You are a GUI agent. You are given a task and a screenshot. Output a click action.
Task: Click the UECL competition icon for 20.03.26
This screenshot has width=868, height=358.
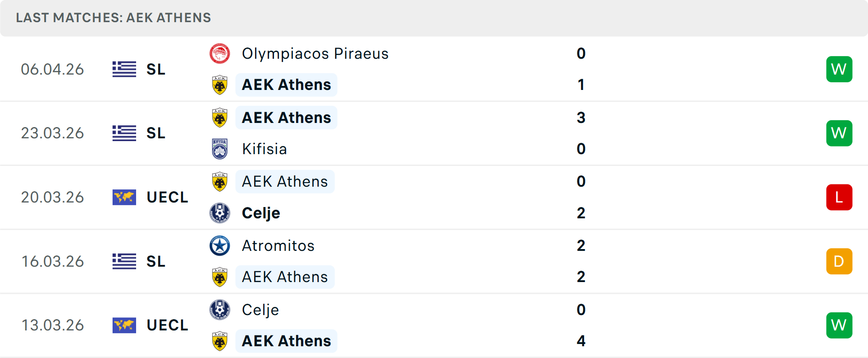(124, 197)
